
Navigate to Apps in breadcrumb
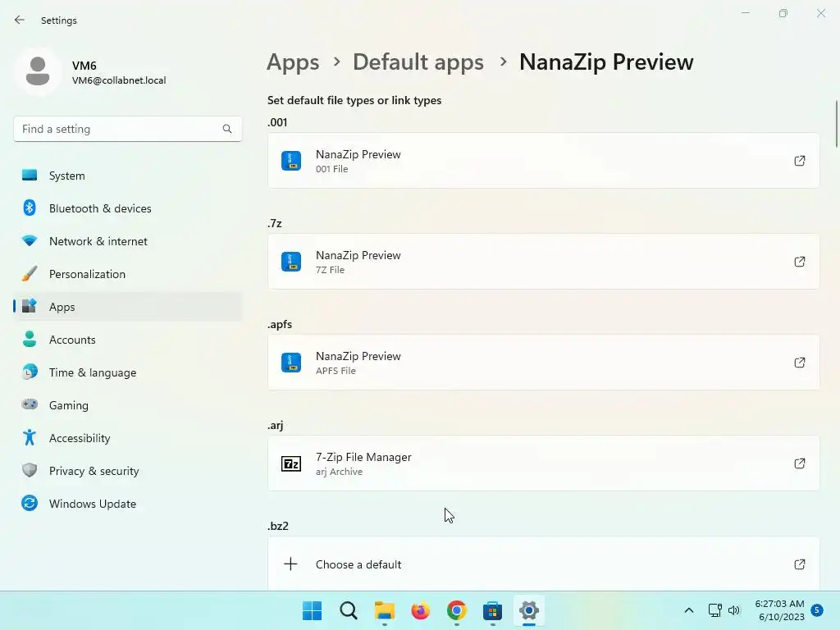point(293,62)
